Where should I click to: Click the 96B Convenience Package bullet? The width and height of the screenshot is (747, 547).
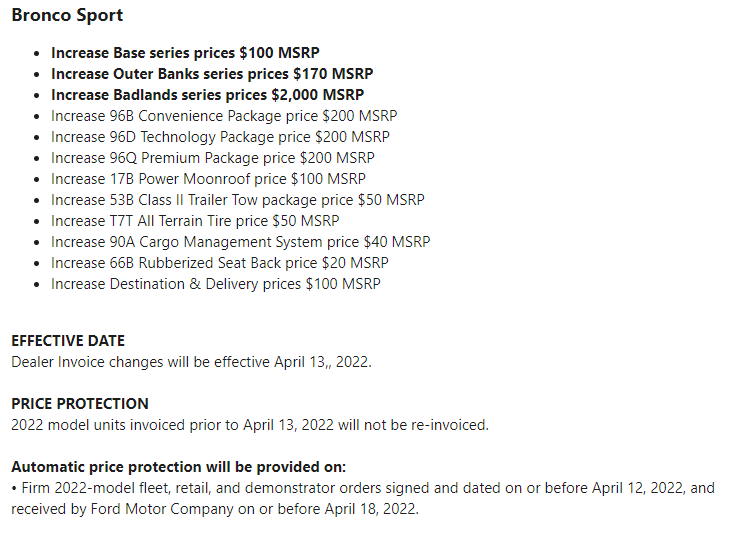pos(224,116)
